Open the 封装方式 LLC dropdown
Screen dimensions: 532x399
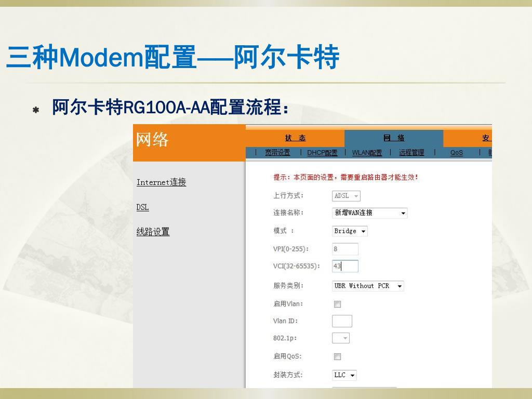[344, 375]
